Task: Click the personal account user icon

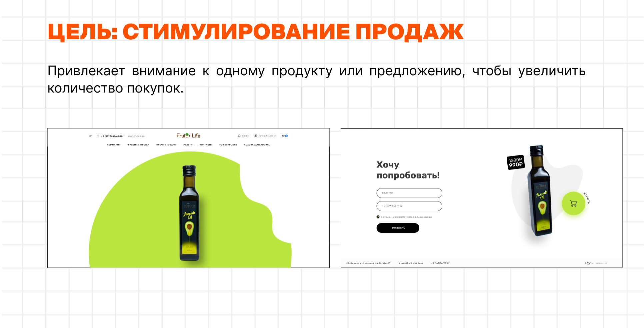Action: click(256, 136)
